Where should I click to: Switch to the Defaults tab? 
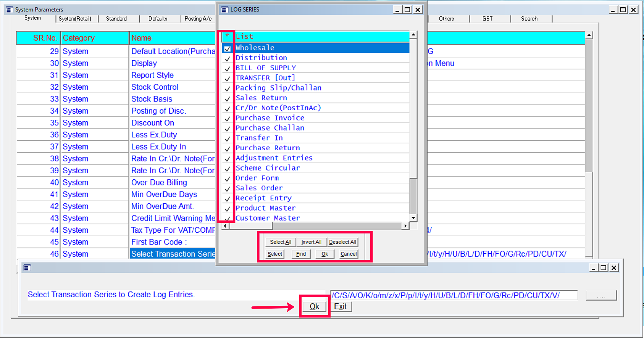pos(158,19)
